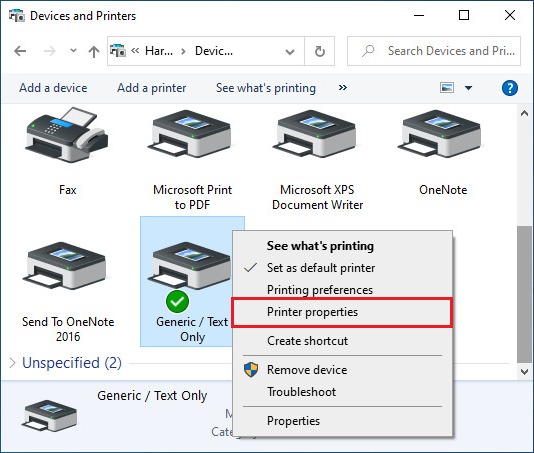Image resolution: width=534 pixels, height=453 pixels.
Task: Click the Generic / Text Only details pane title
Action: tap(152, 396)
